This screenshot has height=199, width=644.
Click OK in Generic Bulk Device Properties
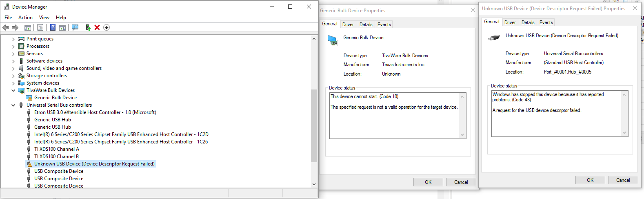coord(428,182)
